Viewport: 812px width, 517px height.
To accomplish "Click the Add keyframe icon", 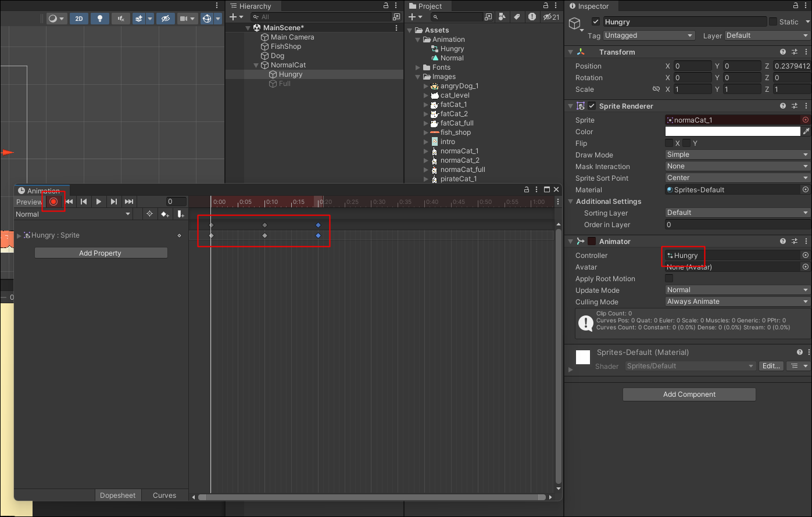I will pos(165,214).
